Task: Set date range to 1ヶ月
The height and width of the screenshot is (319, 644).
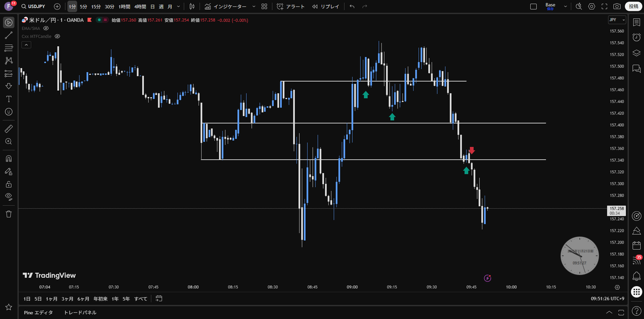Action: [52, 299]
